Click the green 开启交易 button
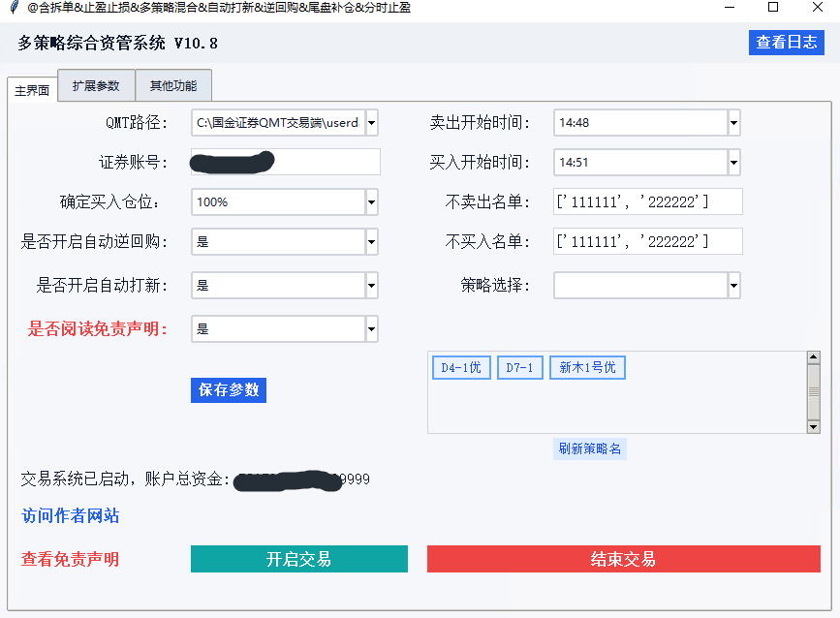 click(x=299, y=559)
